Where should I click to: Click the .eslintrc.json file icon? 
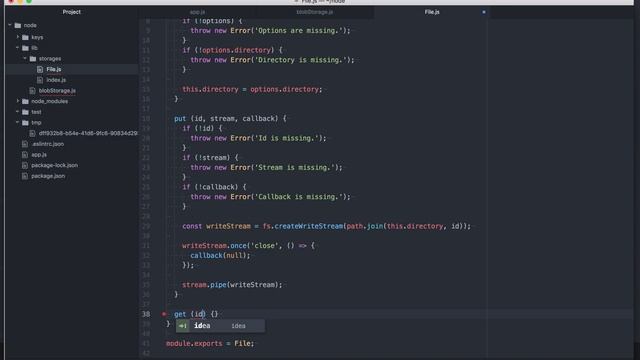coord(25,144)
